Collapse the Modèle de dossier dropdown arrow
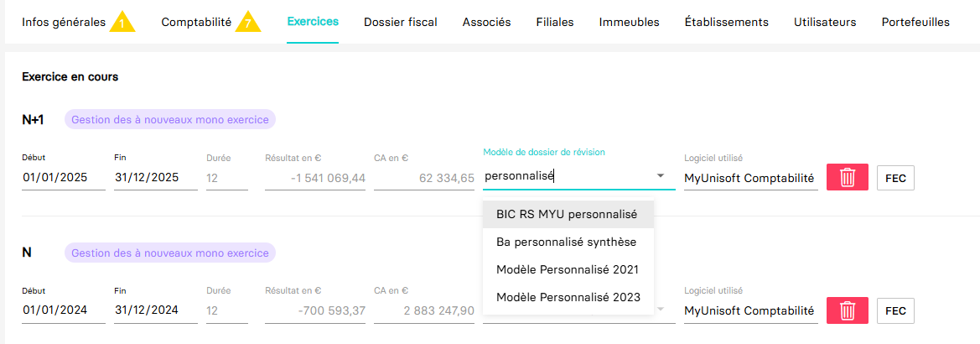980x344 pixels. point(661,176)
